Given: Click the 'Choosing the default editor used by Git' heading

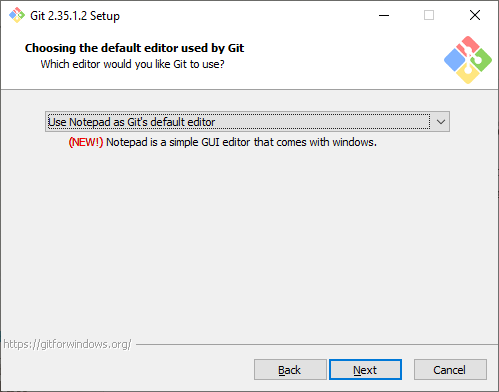Looking at the screenshot, I should point(134,48).
